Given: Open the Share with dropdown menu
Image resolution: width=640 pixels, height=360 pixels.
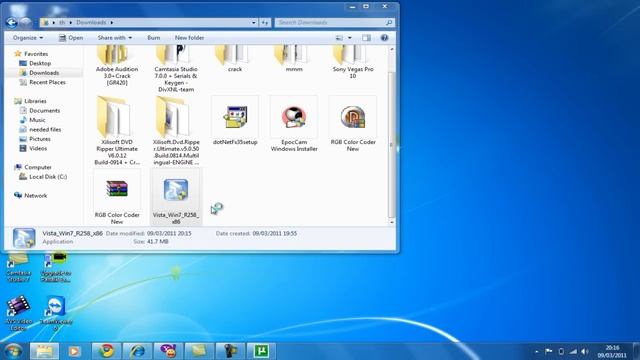Looking at the screenshot, I should pyautogui.click(x=115, y=38).
